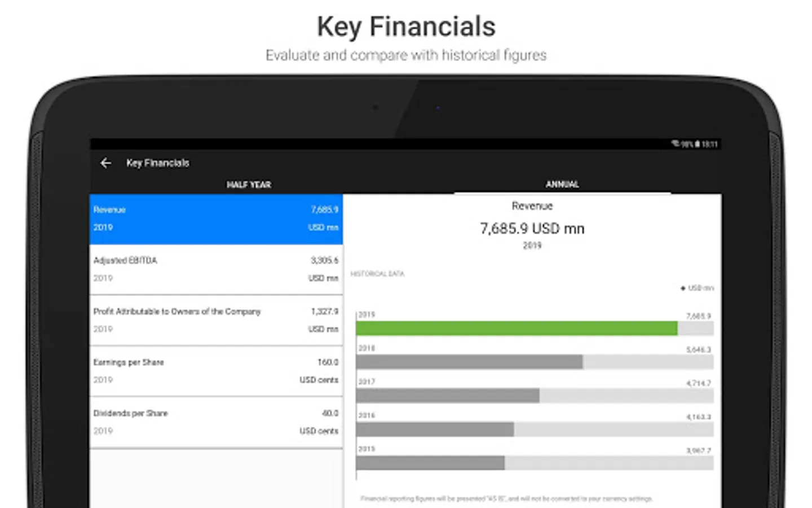
Task: Switch to the HALF YEAR tab
Action: coord(249,185)
